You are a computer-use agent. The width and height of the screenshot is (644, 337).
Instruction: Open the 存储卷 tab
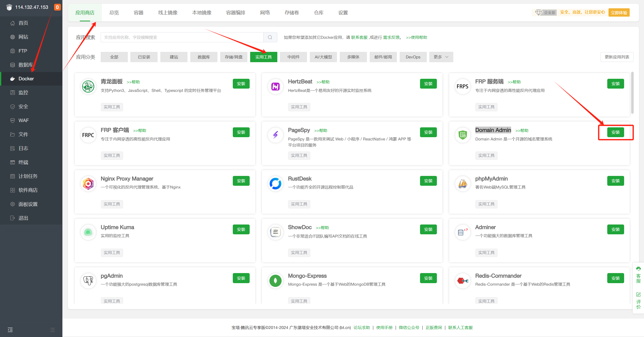(x=292, y=13)
